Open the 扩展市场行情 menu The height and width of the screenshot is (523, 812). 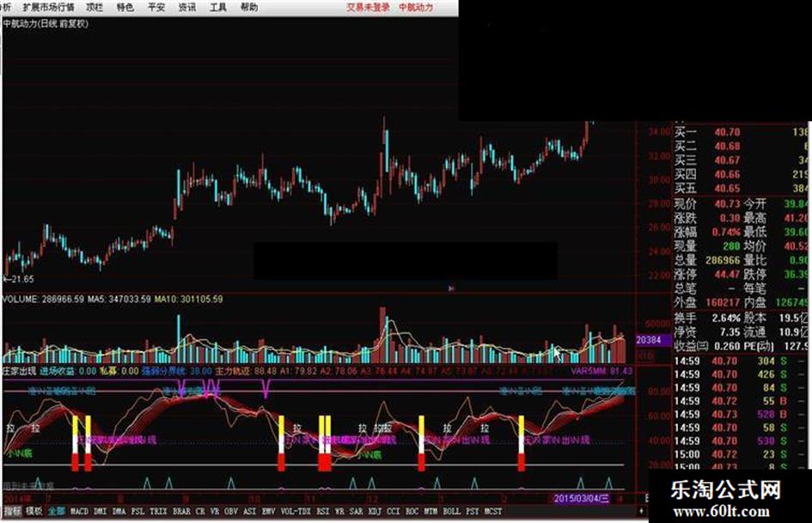[49, 7]
